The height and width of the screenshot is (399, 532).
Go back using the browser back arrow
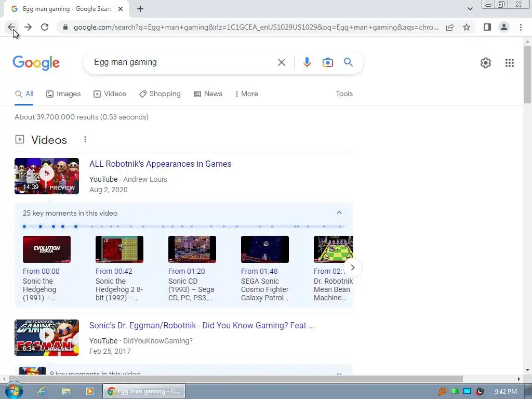11,27
